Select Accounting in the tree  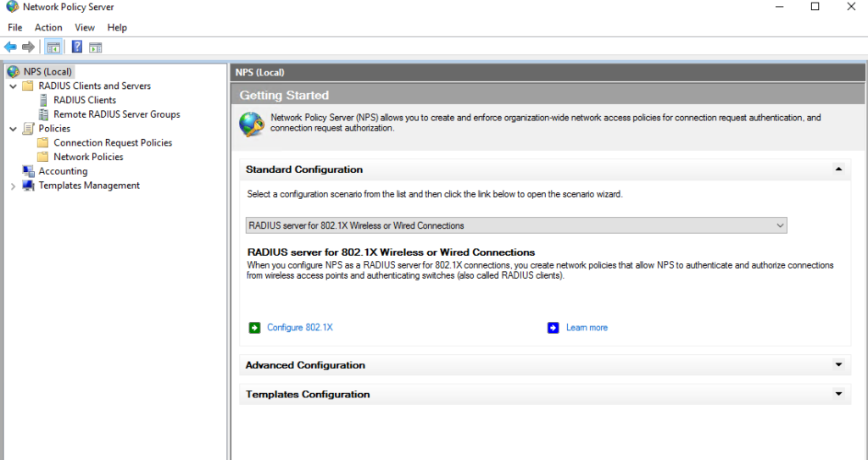click(x=63, y=172)
